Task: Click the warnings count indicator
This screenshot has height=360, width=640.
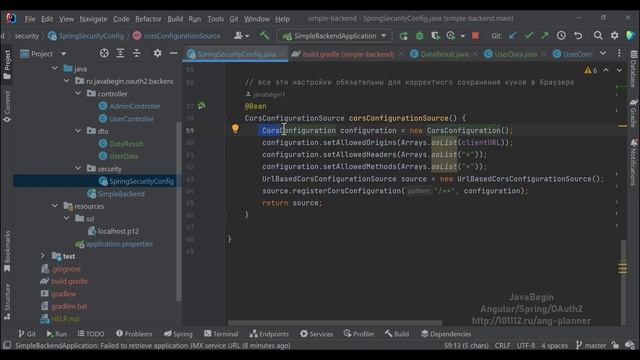Action: 591,71
